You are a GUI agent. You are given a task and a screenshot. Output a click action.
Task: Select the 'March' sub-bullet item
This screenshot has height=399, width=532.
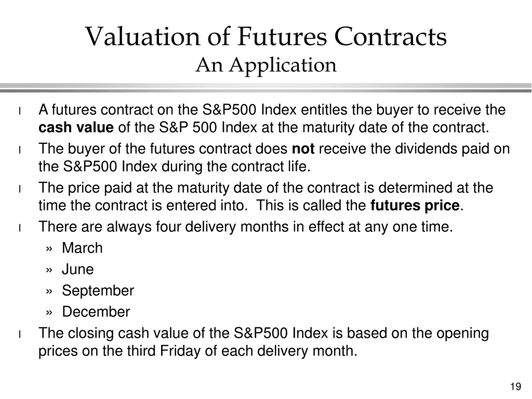(82, 248)
